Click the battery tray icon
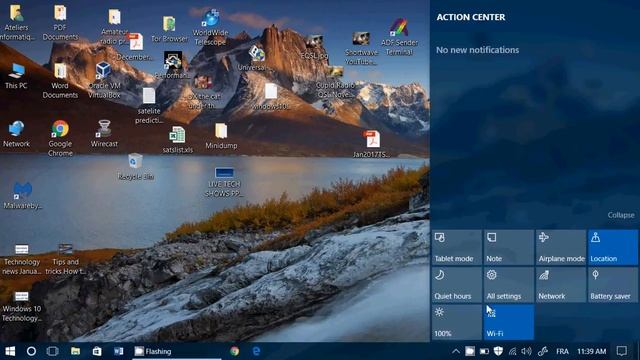The width and height of the screenshot is (640, 360). (484, 351)
